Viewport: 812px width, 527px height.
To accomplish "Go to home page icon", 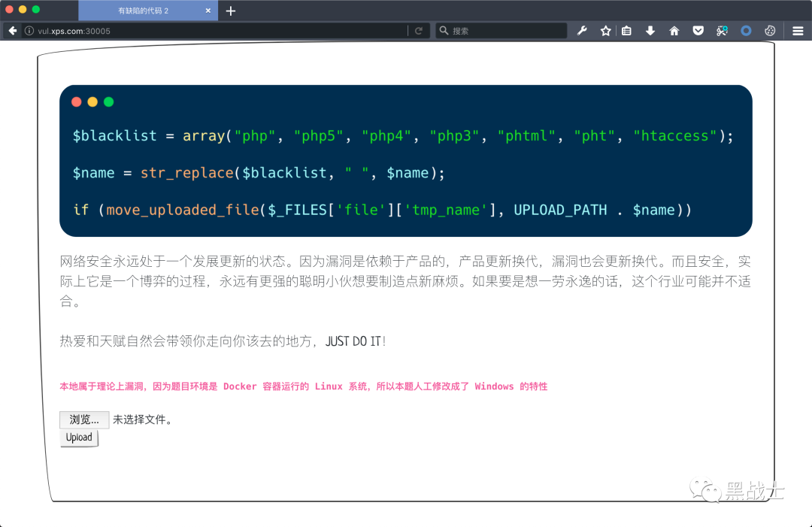I will click(x=674, y=31).
